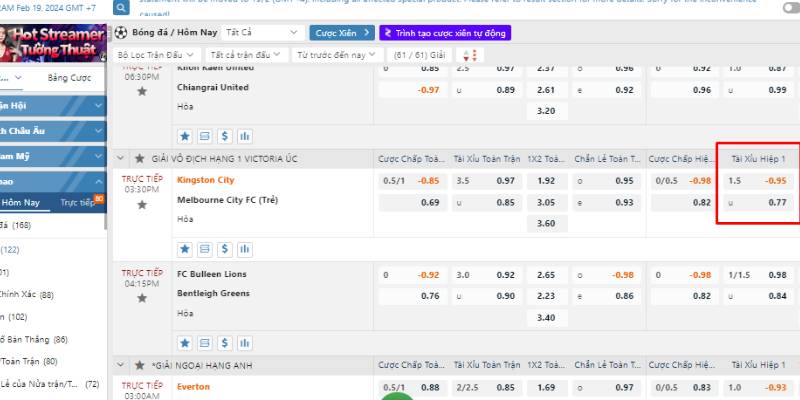
Task: Click the dollar sign icon under Chiangrai United match
Action: 225,135
